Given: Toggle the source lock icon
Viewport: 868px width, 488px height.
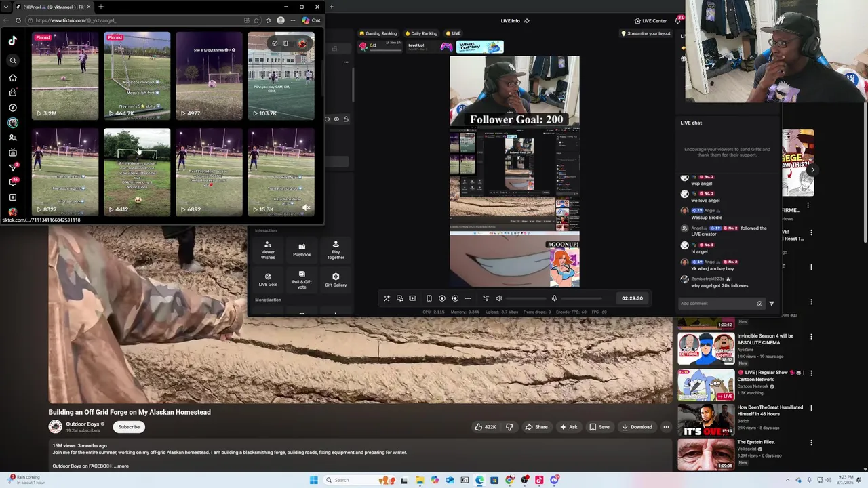Looking at the screenshot, I should click(x=346, y=119).
